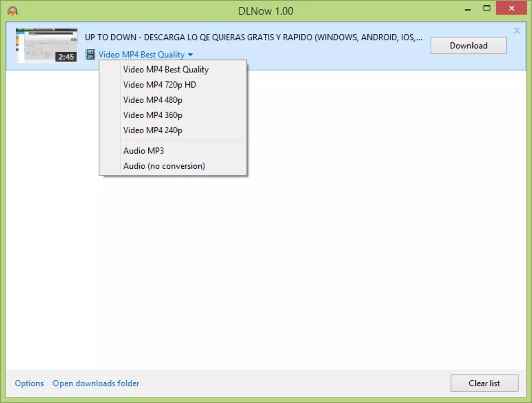Screen dimensions: 532x403
Task: Select Video MP4 480p option
Action: (x=173, y=100)
